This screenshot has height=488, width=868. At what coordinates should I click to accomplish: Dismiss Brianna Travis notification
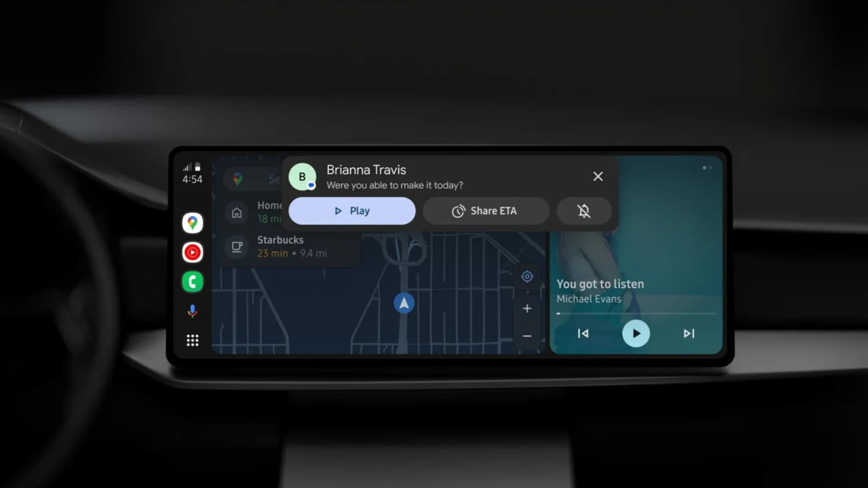(x=598, y=176)
